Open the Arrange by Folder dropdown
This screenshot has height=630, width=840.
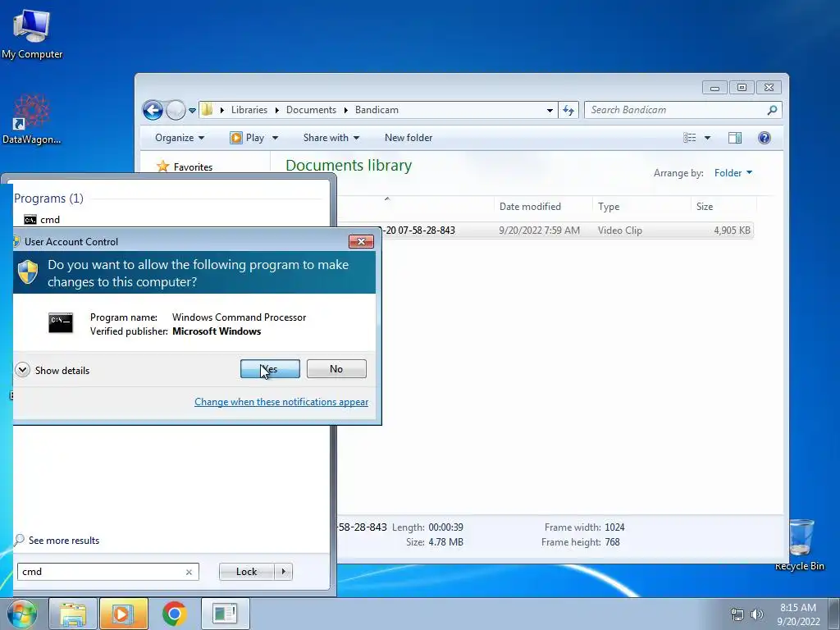[733, 172]
